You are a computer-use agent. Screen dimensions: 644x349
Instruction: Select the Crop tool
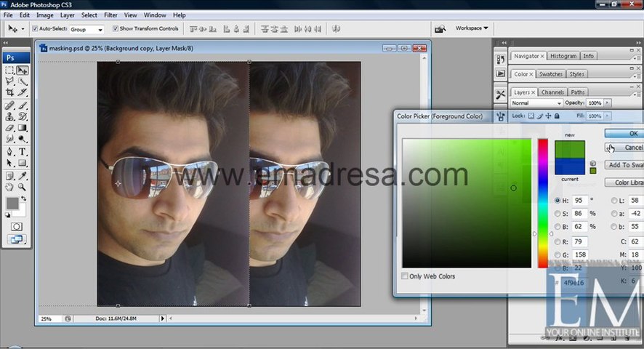(x=10, y=92)
